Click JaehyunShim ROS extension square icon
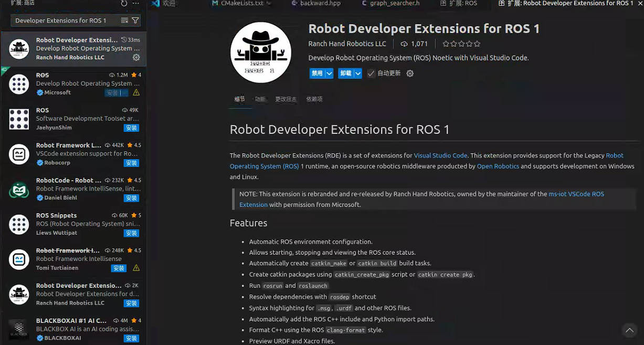Screen dimensions: 644x345 (19, 119)
